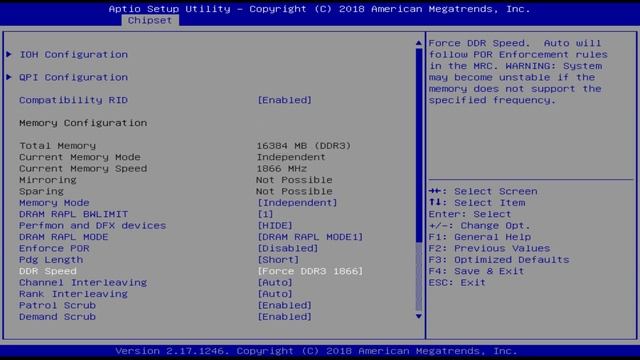640x360 pixels.
Task: Select the Compatibility RID setting
Action: coord(73,100)
